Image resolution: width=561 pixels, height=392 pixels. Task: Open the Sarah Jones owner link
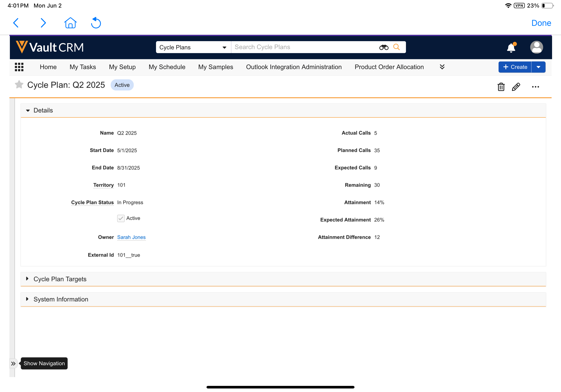tap(131, 237)
